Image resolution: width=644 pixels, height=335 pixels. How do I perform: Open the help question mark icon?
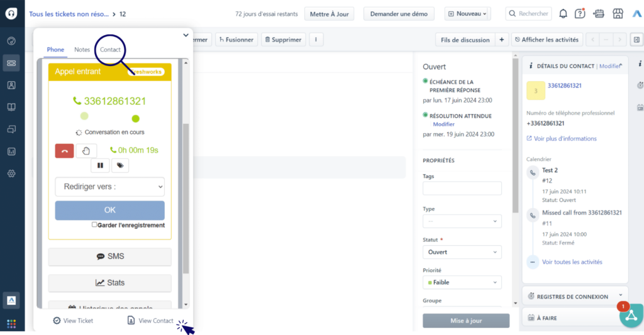coord(580,14)
